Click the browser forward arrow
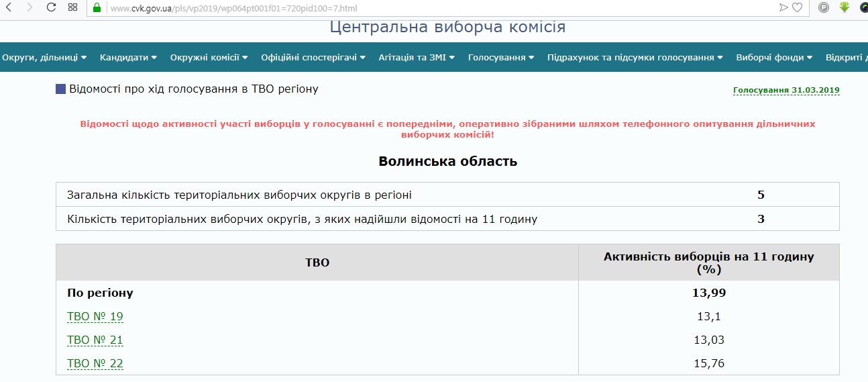 click(x=29, y=8)
